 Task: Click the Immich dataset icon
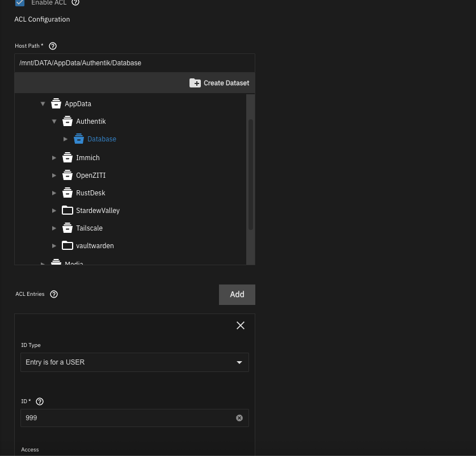click(68, 157)
